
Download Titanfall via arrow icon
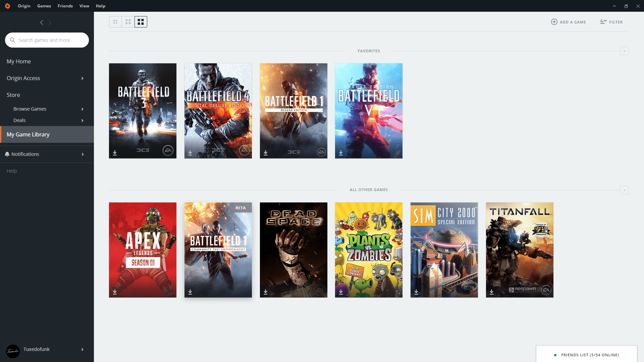coord(491,292)
